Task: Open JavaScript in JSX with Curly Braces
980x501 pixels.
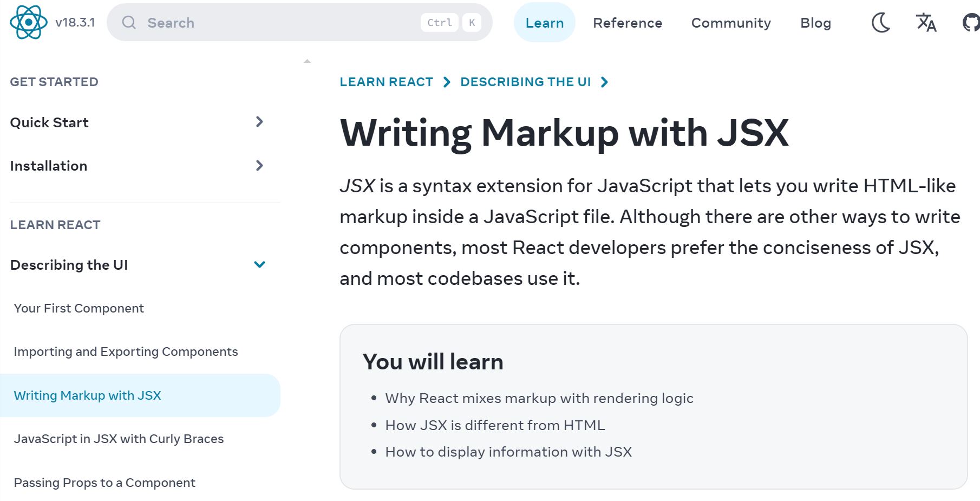Action: click(119, 439)
